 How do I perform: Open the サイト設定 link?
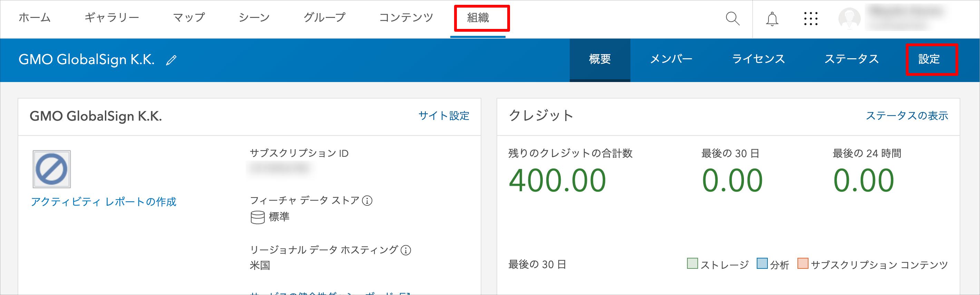pos(443,116)
